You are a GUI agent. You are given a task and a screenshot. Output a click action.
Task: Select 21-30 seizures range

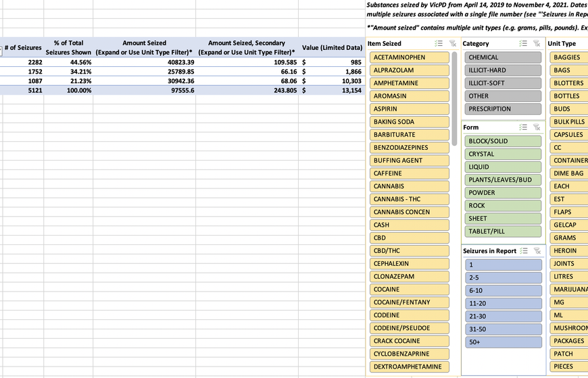point(504,316)
